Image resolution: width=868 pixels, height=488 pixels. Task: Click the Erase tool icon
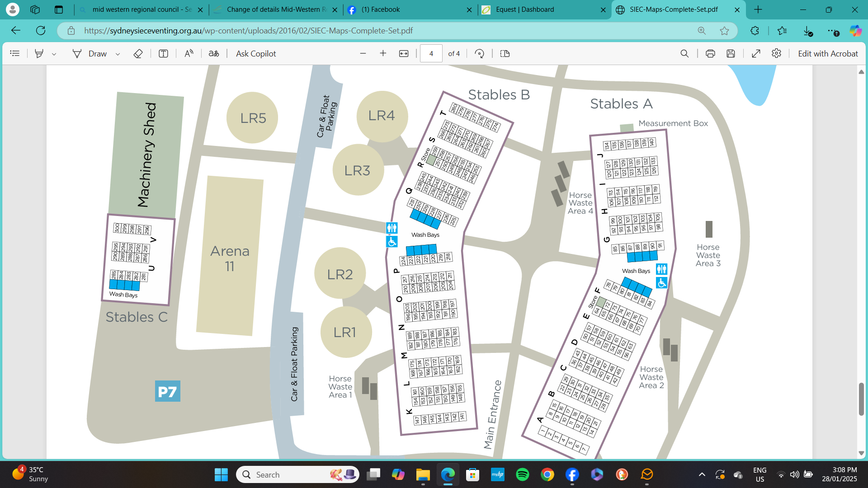click(x=138, y=54)
